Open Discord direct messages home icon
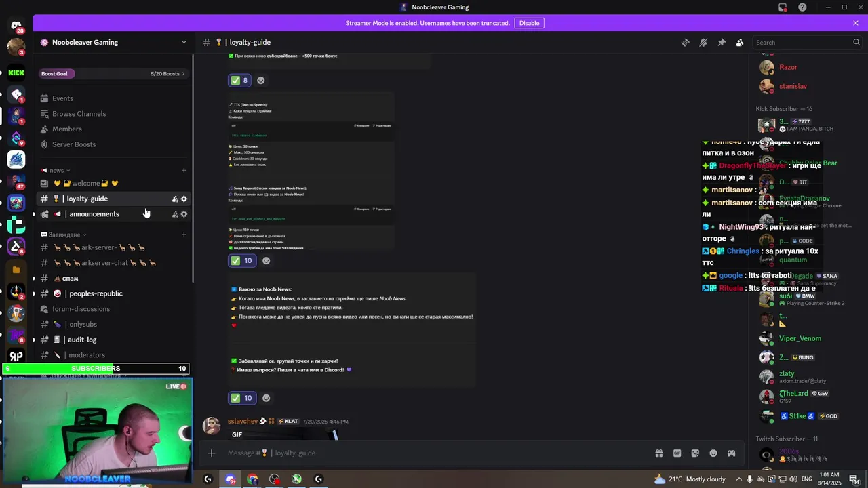 pyautogui.click(x=16, y=26)
